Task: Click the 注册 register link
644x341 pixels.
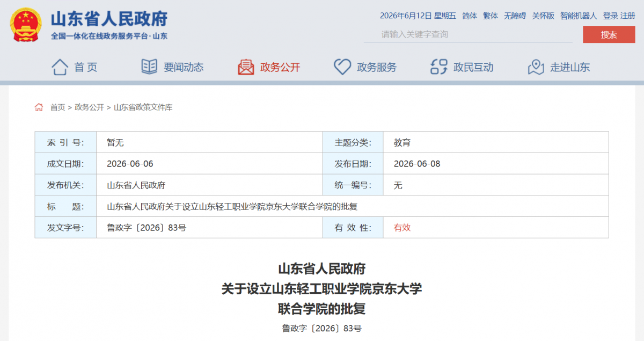Action: [x=628, y=16]
